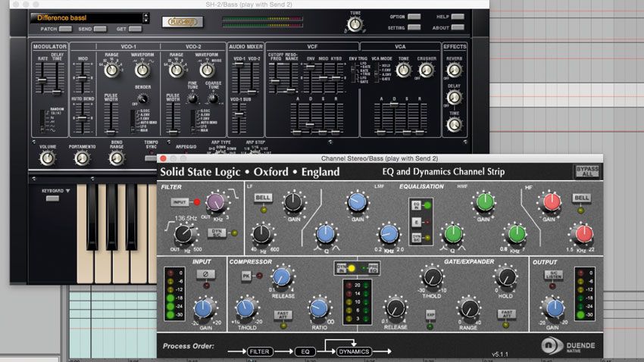The height and width of the screenshot is (362, 644).
Task: Toggle the E button in Equalisation
Action: click(416, 222)
